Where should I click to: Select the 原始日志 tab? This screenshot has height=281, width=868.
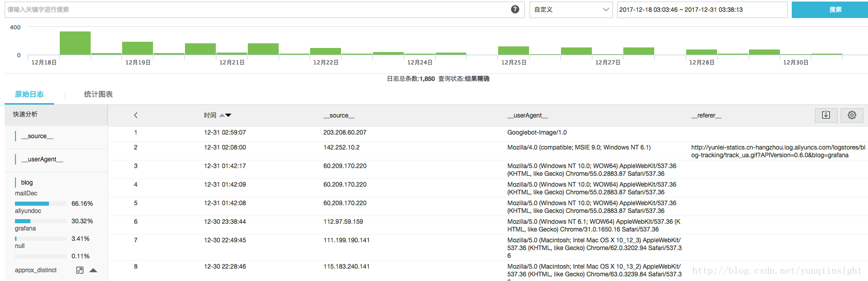[x=29, y=94]
